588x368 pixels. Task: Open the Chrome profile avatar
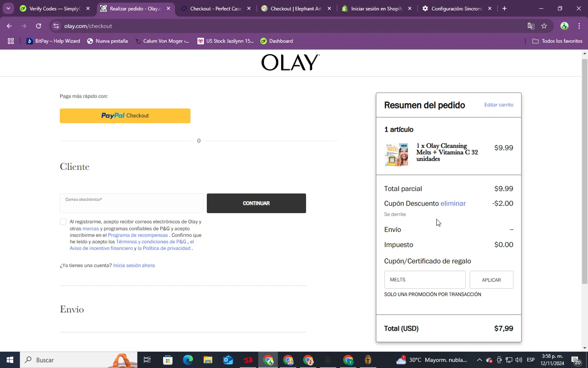coord(564,26)
